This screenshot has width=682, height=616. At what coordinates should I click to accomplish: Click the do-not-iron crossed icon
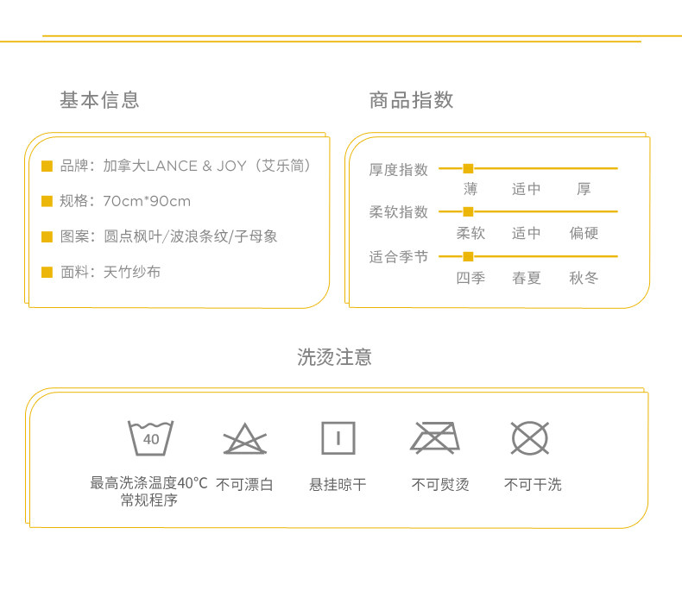click(x=435, y=438)
